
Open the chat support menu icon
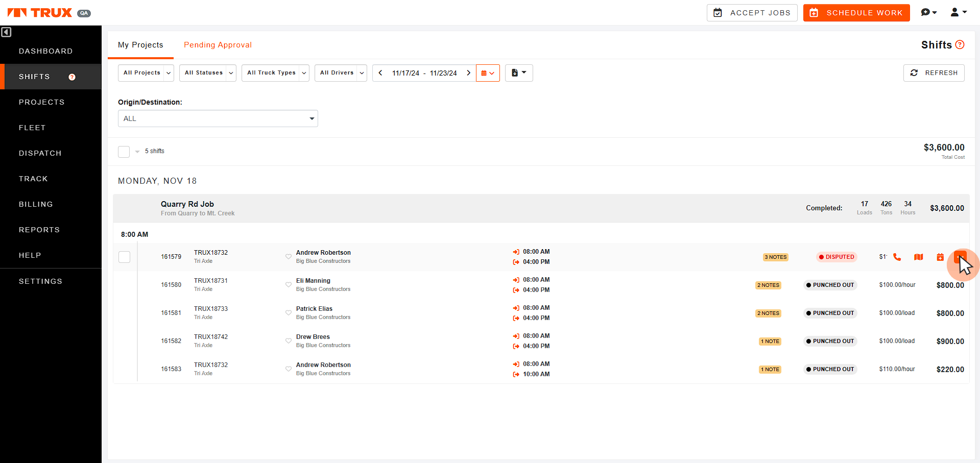coord(928,12)
